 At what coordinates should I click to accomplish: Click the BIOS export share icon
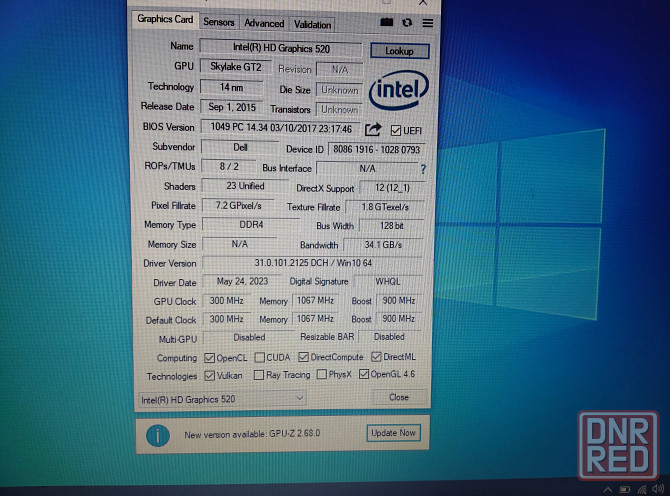373,129
